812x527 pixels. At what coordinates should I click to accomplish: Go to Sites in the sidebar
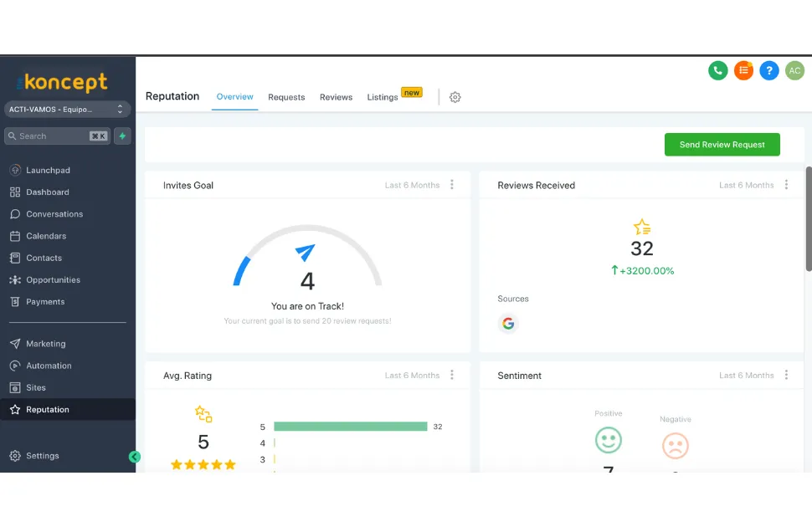pyautogui.click(x=36, y=388)
